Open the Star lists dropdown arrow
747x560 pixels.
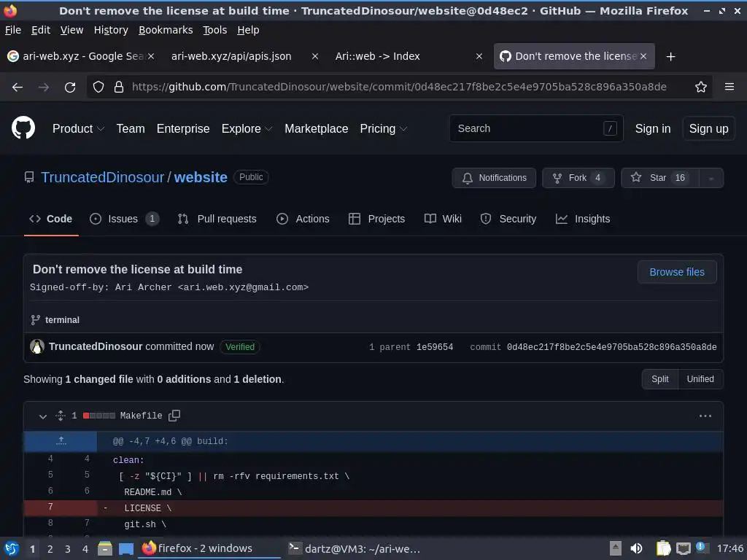[x=711, y=178]
